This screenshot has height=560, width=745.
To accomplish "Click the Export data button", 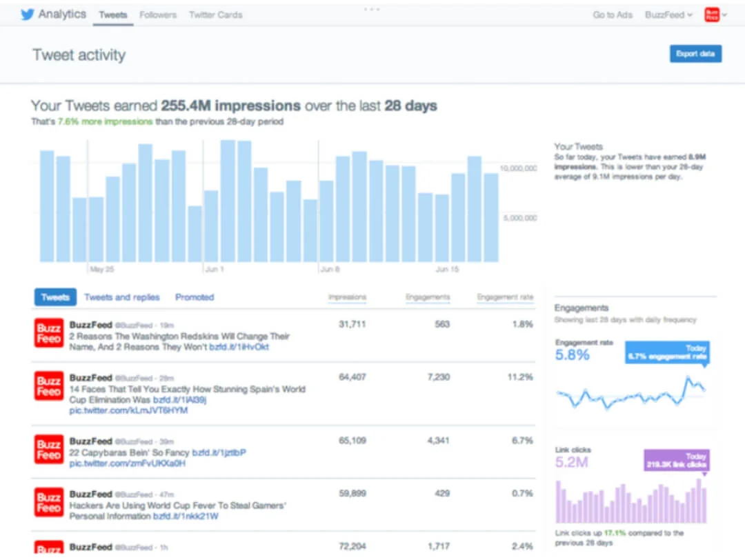I will [695, 54].
